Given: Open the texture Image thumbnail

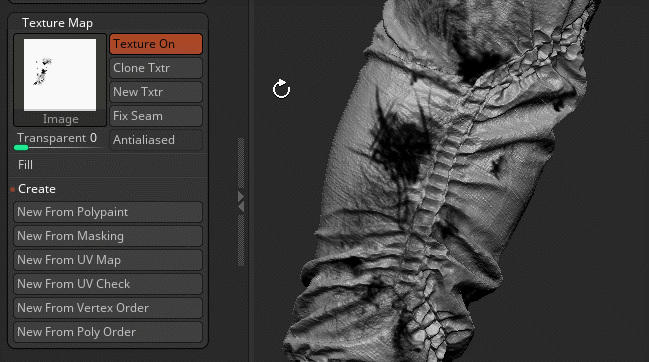Looking at the screenshot, I should pyautogui.click(x=60, y=80).
